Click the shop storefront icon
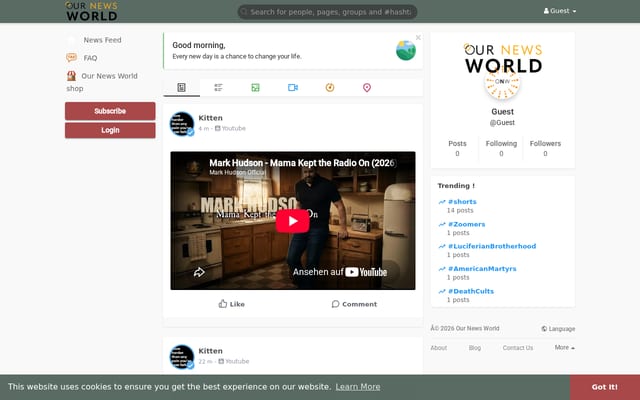 pyautogui.click(x=71, y=76)
